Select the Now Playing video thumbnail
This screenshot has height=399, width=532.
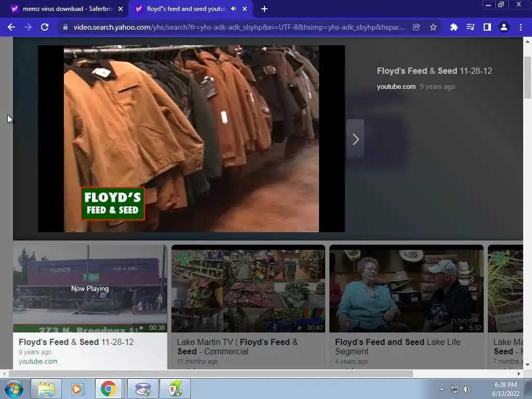click(90, 288)
